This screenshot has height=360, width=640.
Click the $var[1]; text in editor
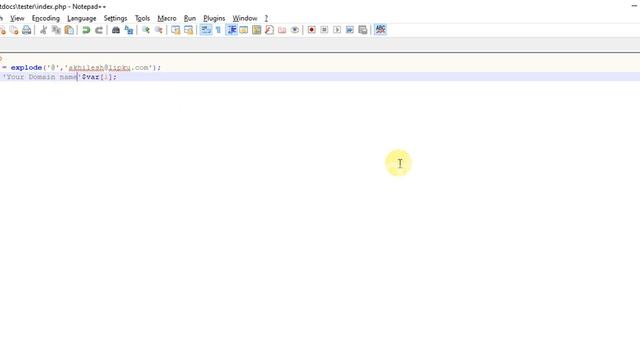tap(99, 77)
